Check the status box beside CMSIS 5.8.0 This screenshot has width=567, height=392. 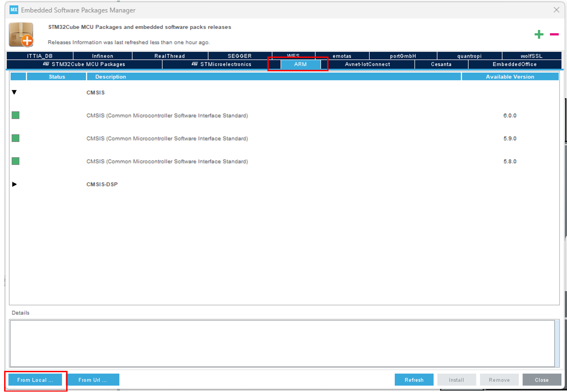tap(15, 161)
